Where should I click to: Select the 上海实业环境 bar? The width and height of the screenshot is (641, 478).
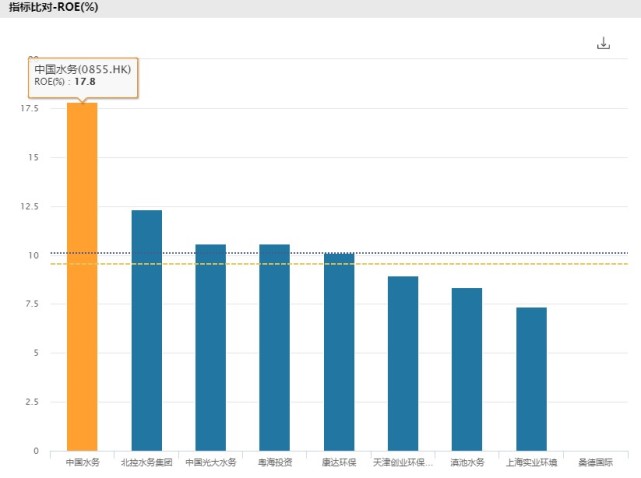point(531,379)
